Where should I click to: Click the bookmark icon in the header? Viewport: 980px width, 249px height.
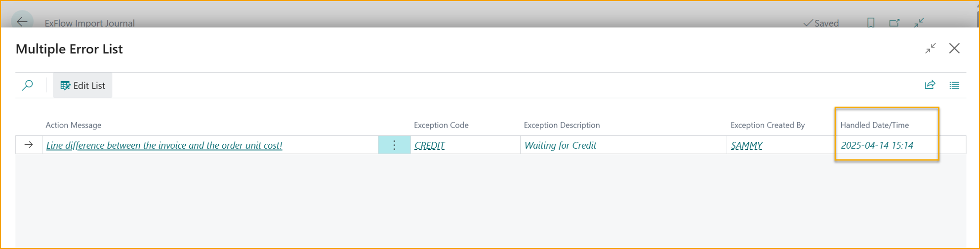(871, 23)
